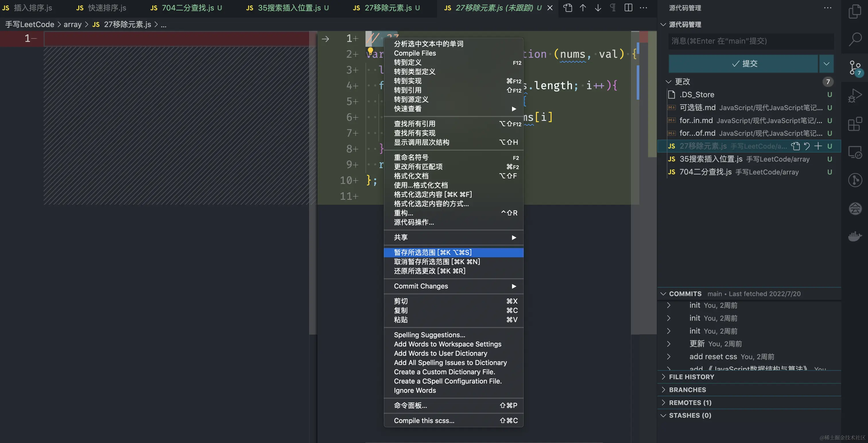This screenshot has height=443, width=868.
Task: Toggle whitespace pilcrow icon in toolbar
Action: [x=613, y=8]
